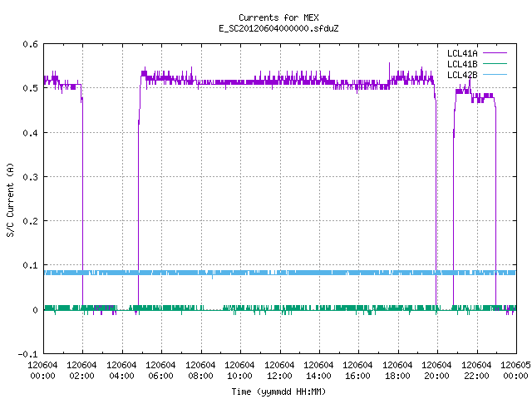Click the x-axis tick 120604 20:00
Image resolution: width=532 pixels, height=399 pixels.
436,371
